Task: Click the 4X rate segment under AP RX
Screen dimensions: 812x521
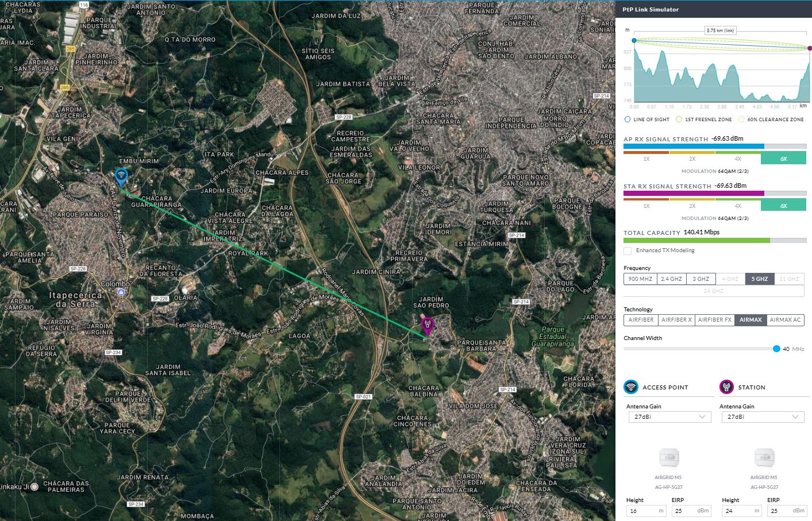Action: pos(738,159)
